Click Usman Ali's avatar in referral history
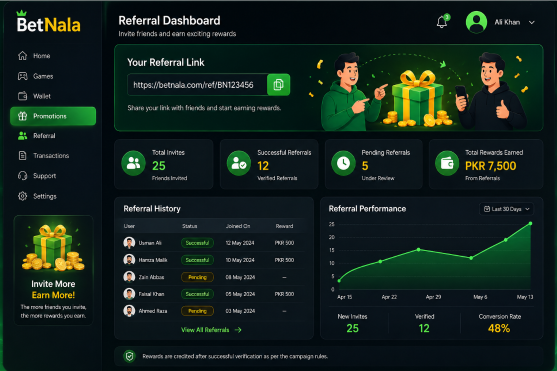 tap(129, 243)
